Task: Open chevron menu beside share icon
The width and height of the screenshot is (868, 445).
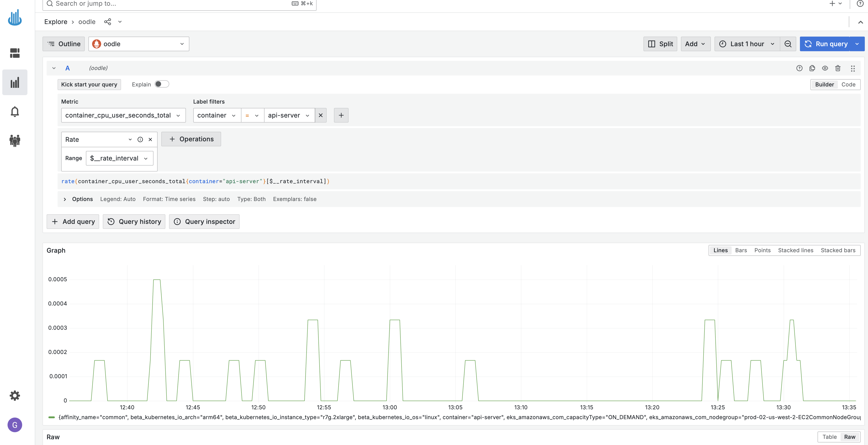Action: click(120, 22)
